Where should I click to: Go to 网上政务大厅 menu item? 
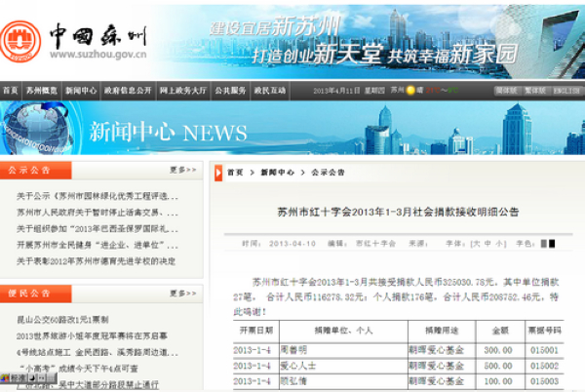tap(182, 91)
